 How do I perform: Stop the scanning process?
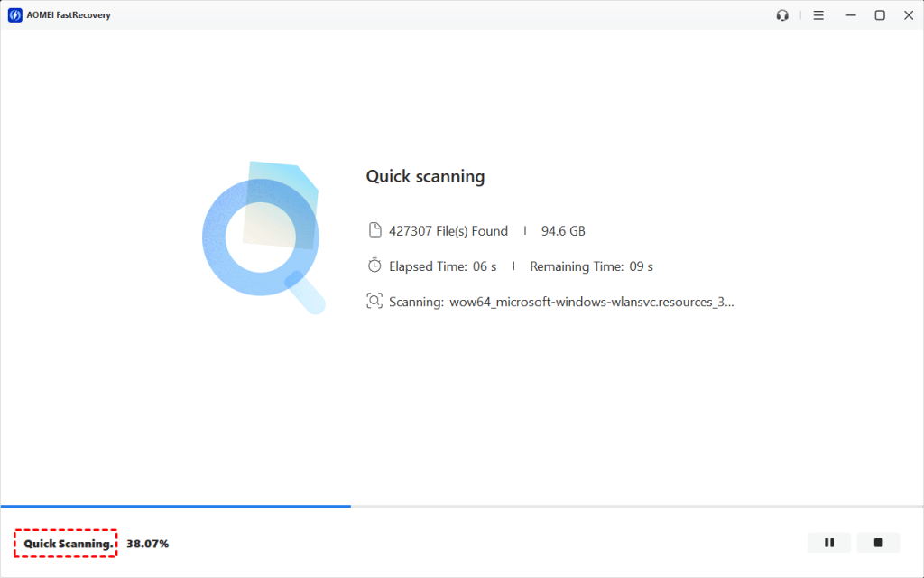pos(878,543)
